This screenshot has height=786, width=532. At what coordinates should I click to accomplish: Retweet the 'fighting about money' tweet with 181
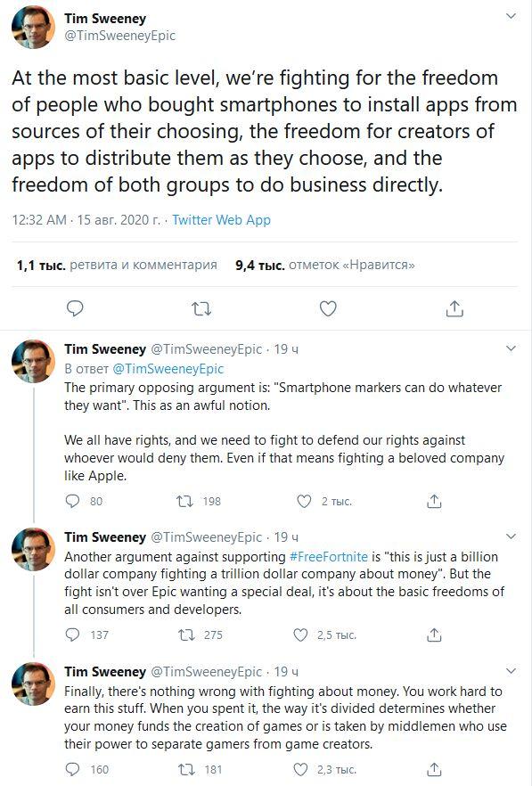click(186, 769)
